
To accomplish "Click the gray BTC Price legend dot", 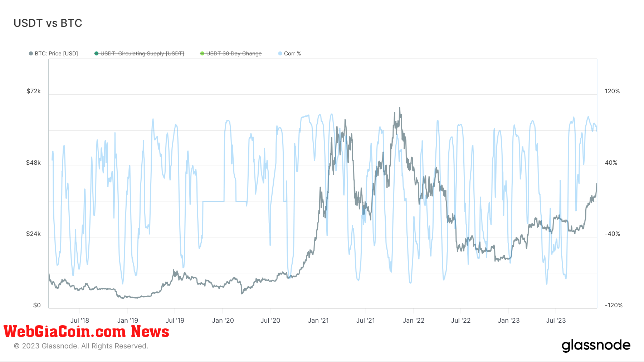I will click(x=31, y=54).
